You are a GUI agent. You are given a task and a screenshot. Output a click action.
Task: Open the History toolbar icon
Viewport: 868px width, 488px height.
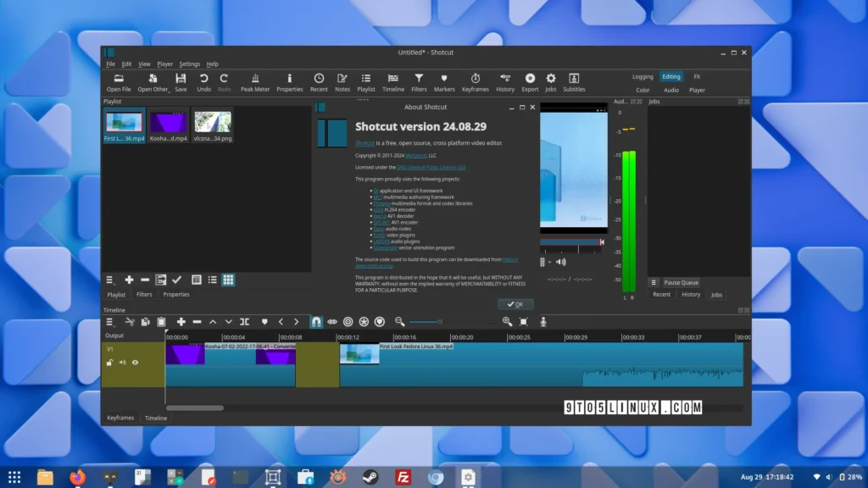coord(505,82)
